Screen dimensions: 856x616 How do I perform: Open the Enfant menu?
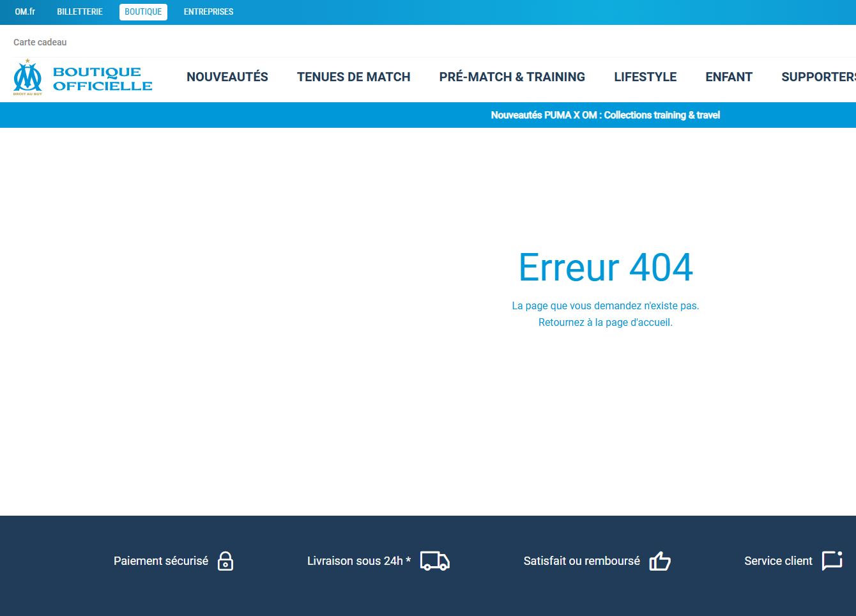tap(729, 77)
